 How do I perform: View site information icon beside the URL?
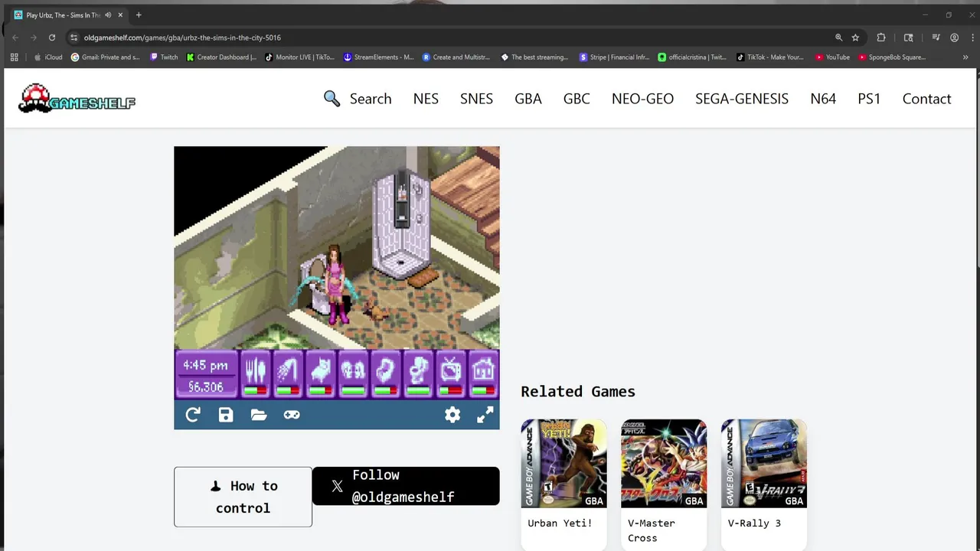[73, 37]
